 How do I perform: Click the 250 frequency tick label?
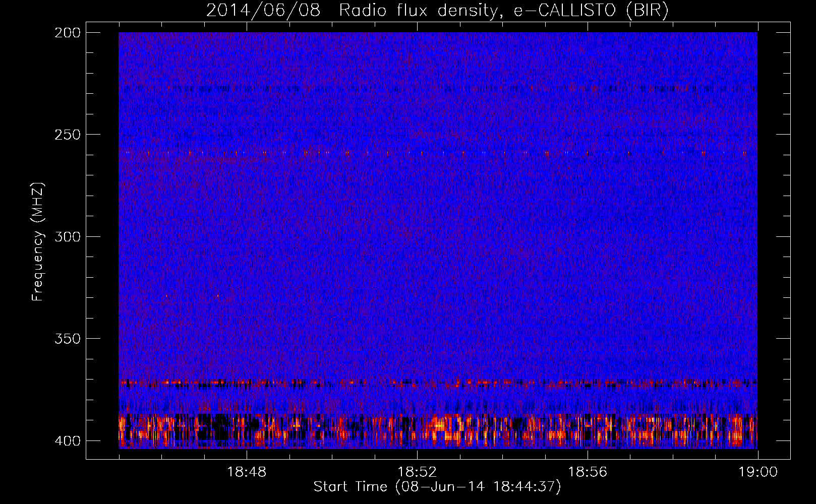point(68,135)
